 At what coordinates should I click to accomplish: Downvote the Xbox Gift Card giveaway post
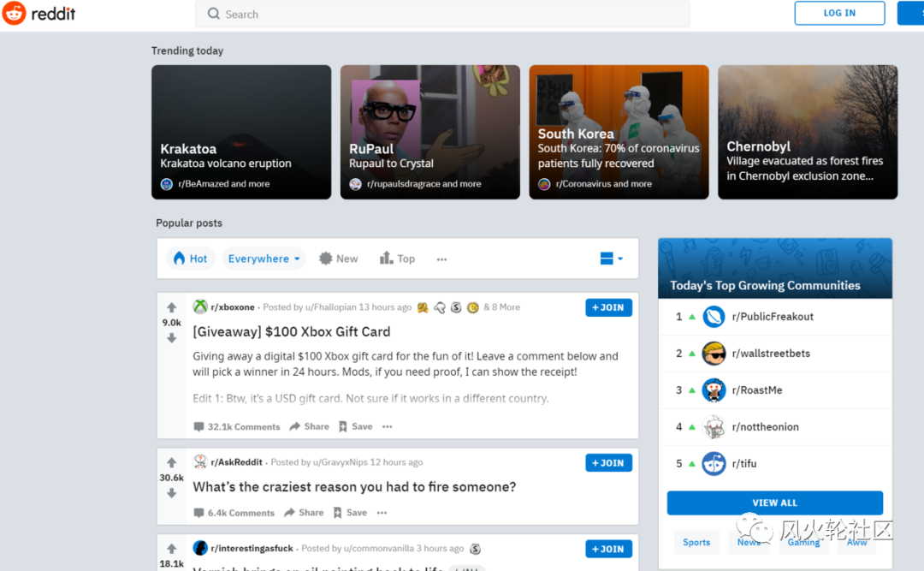[x=171, y=338]
